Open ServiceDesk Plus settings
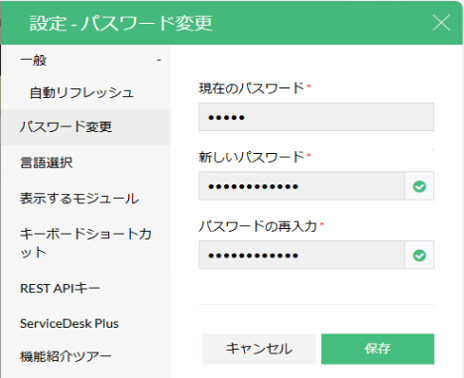This screenshot has width=464, height=378. tap(69, 324)
